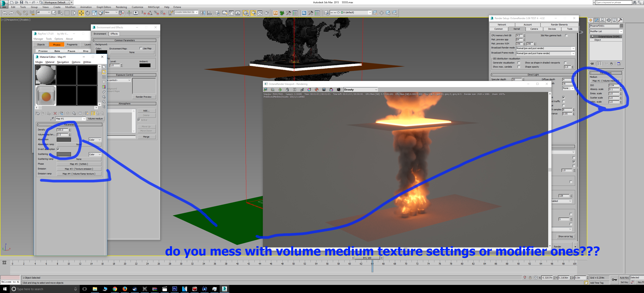This screenshot has height=293, width=644.
Task: Click the Scattering color swatch
Action: [64, 154]
